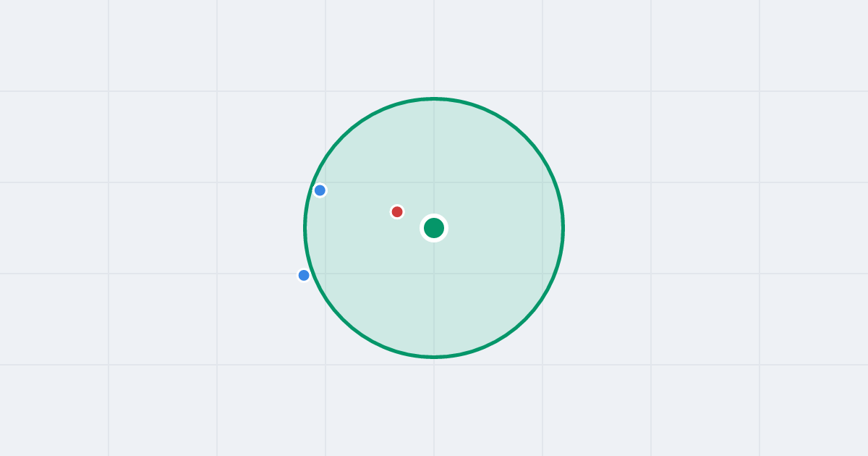868x456 pixels.
Task: Click the lower-right grid intersection inside the circle
Action: click(x=542, y=274)
